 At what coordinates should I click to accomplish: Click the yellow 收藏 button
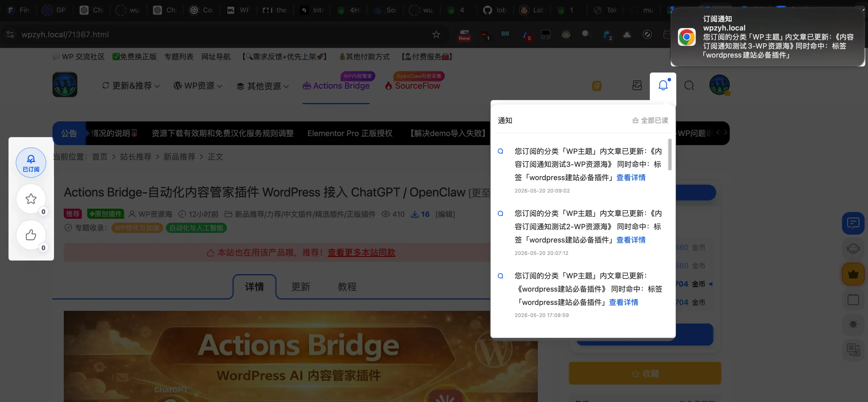[645, 373]
